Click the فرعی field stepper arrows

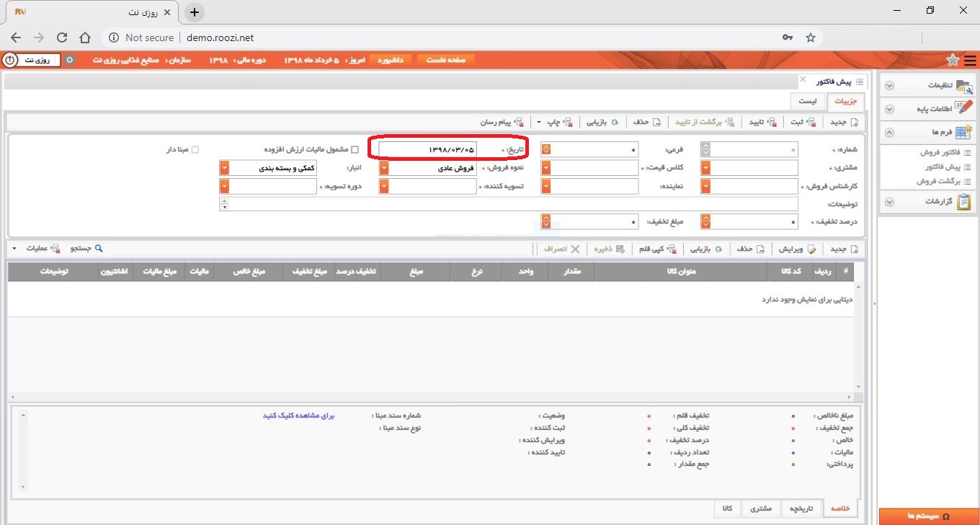[546, 149]
